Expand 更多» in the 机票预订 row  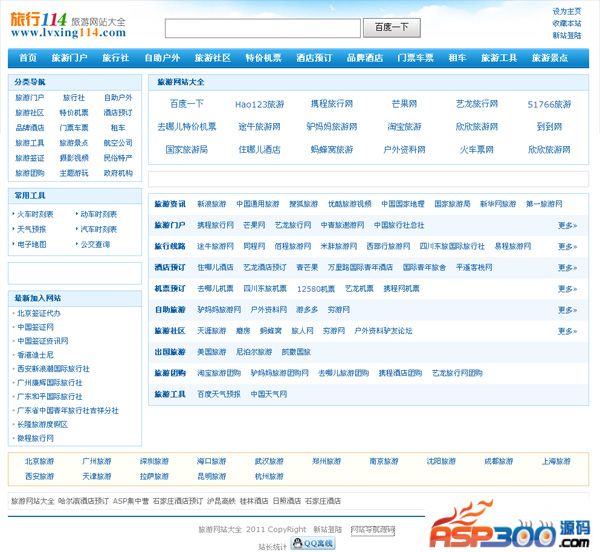coord(567,289)
